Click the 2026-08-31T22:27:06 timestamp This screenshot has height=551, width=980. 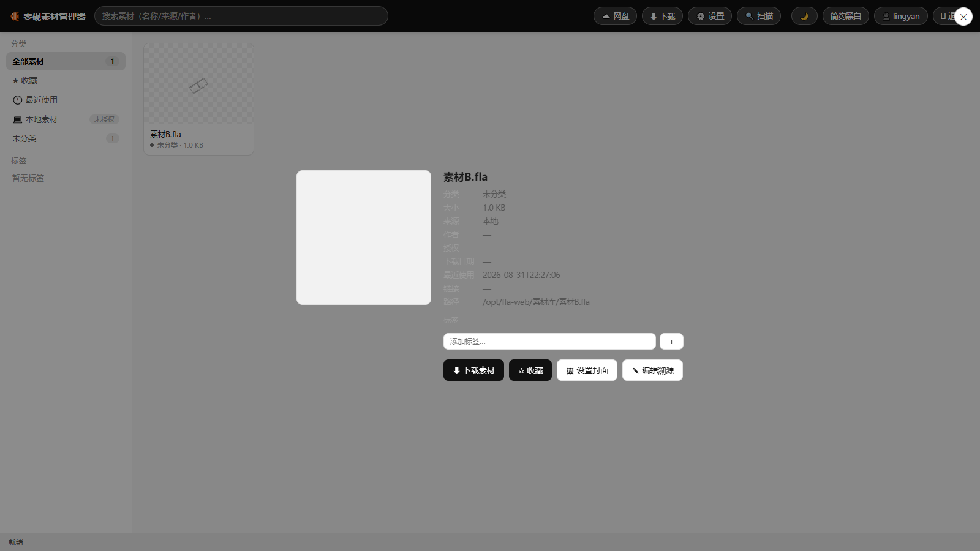521,275
